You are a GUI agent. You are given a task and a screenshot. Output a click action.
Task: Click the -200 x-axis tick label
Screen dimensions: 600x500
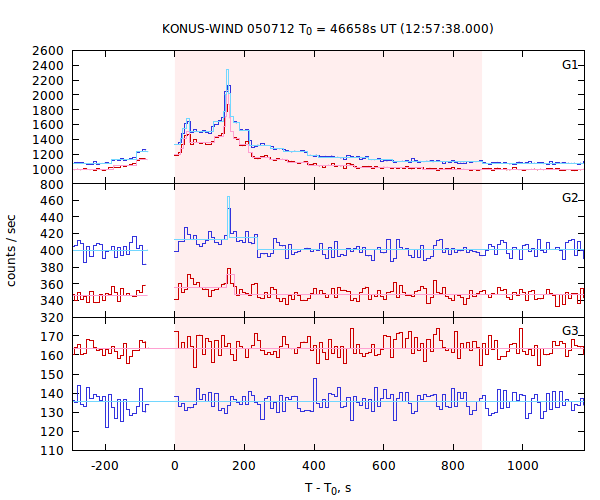pos(105,466)
